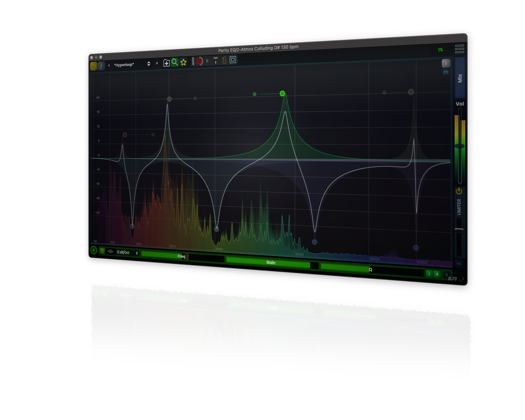Select the bright green EQ band node
The image size is (525, 420).
(x=282, y=93)
